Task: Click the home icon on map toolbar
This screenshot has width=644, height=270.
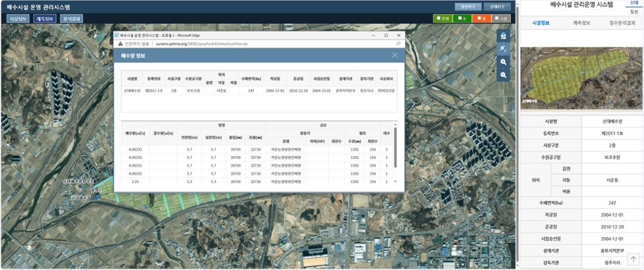Action: (x=503, y=36)
